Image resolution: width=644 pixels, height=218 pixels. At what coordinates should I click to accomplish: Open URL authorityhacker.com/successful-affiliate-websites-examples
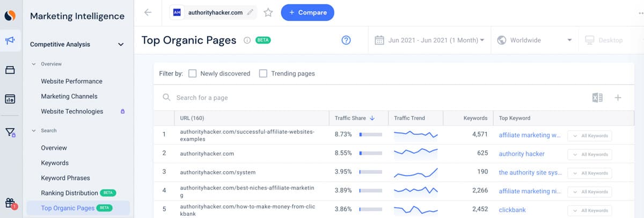pos(247,135)
